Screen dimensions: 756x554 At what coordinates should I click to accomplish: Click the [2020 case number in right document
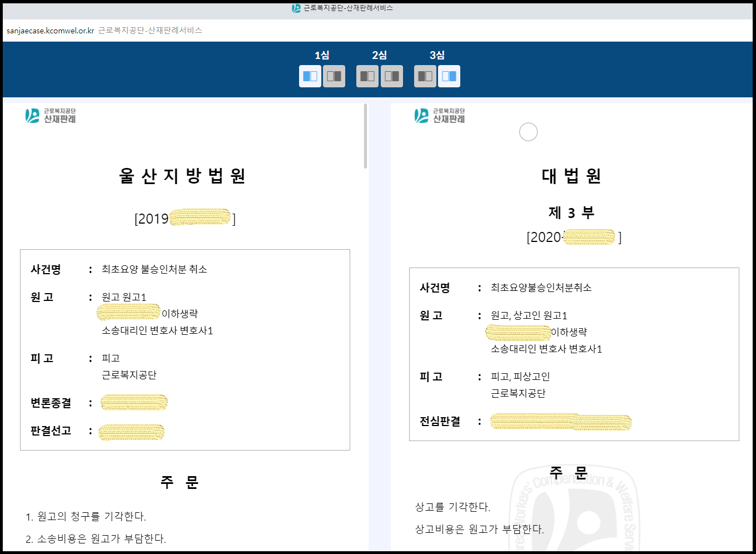tap(574, 238)
